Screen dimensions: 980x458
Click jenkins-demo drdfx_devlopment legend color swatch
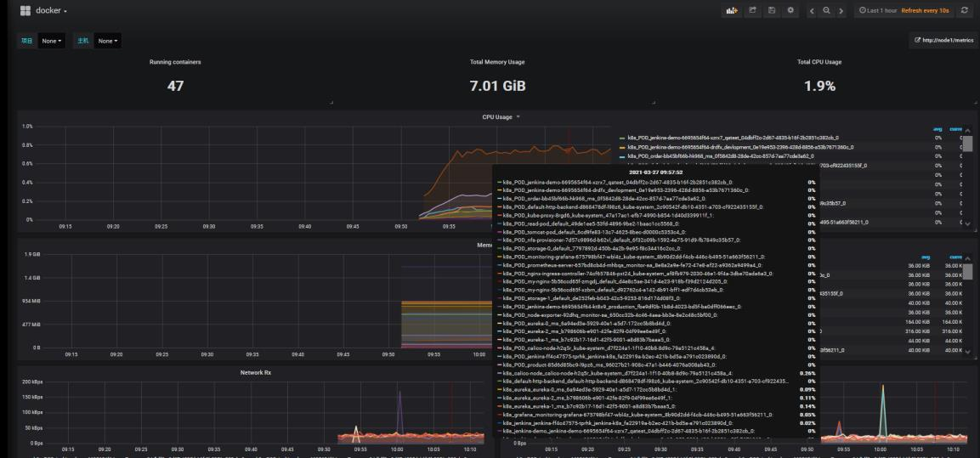[x=622, y=148]
